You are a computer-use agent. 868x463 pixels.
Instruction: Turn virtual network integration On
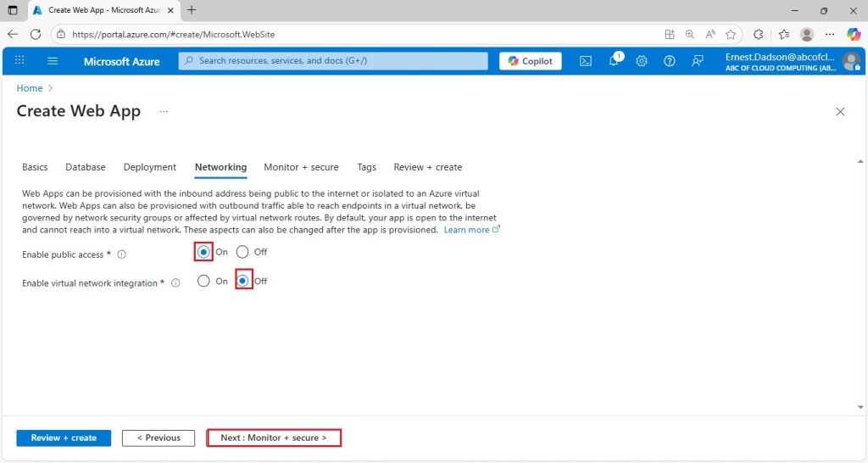coord(203,281)
